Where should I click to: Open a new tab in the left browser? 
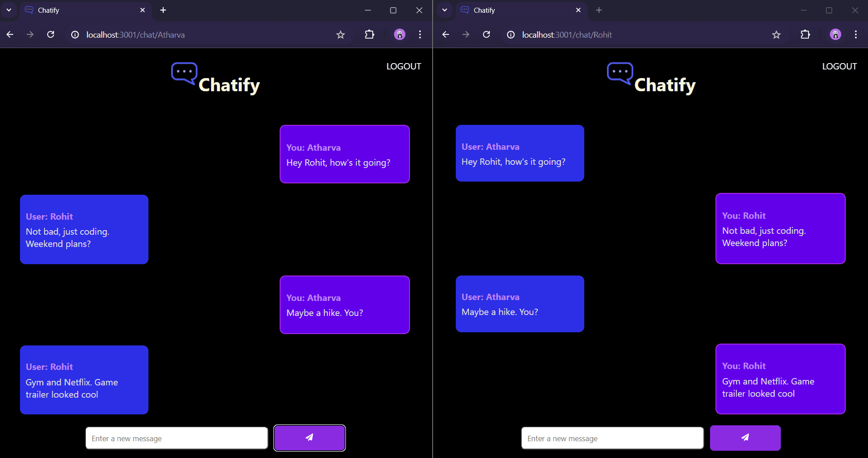pos(163,10)
